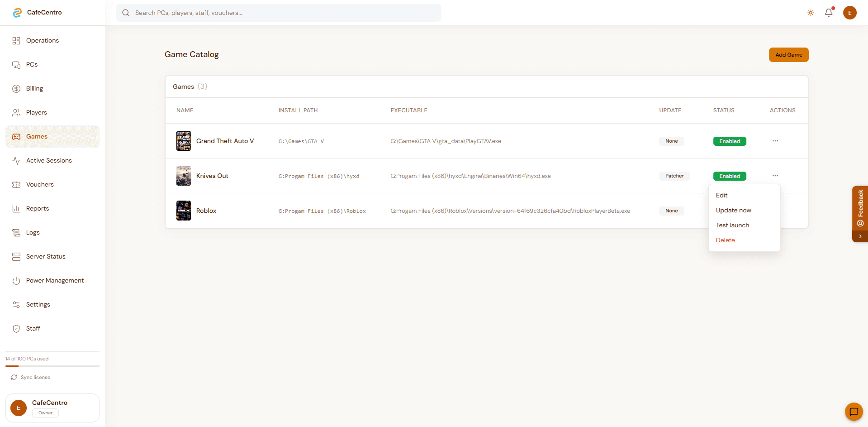
Task: Click the RobloxPlayerBeta.exe executable path
Action: [510, 211]
